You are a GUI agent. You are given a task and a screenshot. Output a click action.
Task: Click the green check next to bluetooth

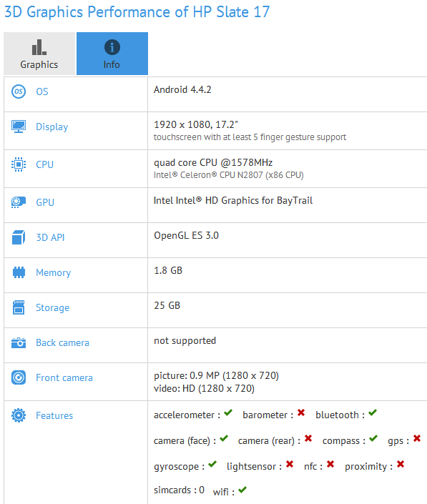373,412
